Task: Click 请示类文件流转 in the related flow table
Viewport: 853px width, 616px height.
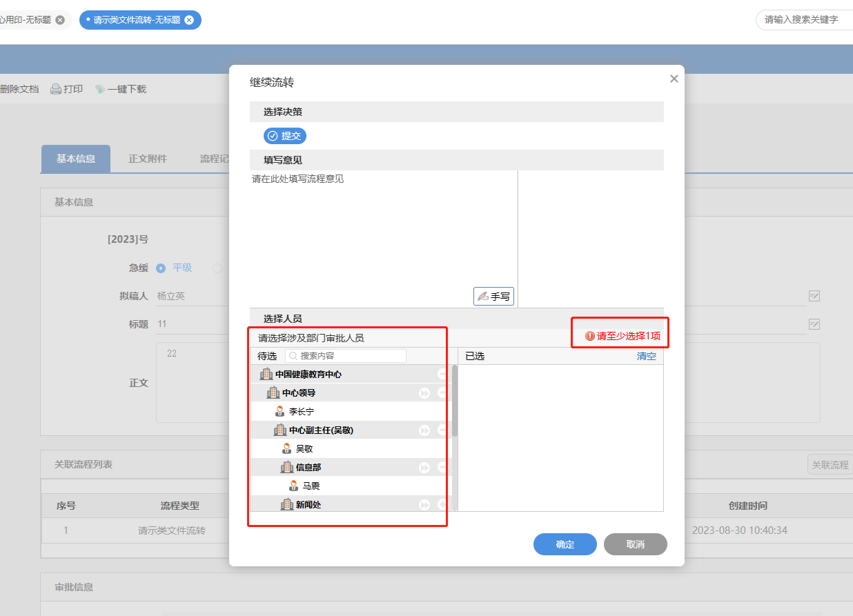Action: pyautogui.click(x=172, y=530)
